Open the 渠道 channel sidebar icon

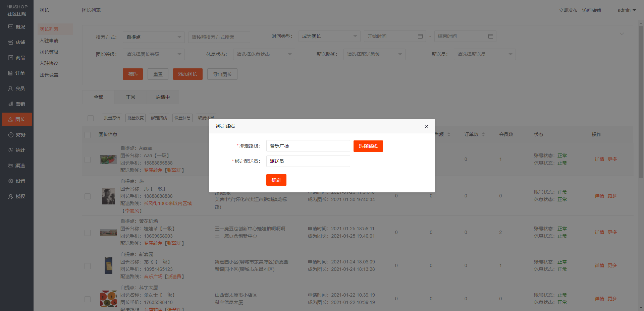[11, 166]
